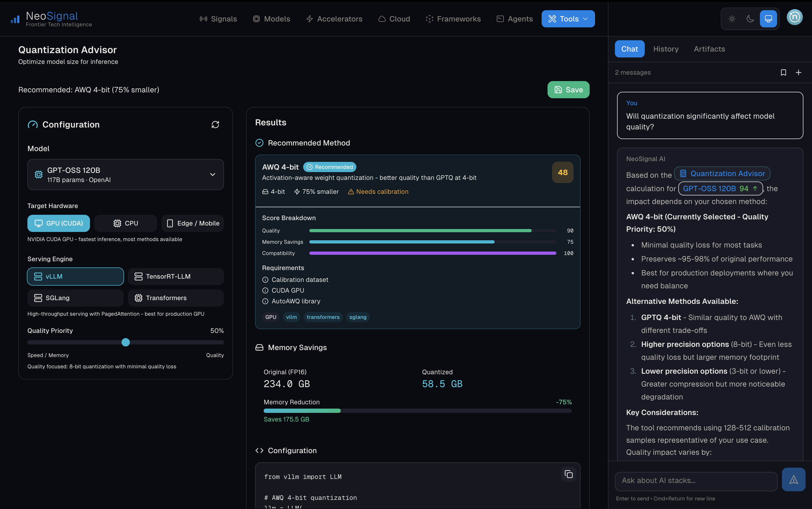Start a new chat with the plus icon

[799, 72]
